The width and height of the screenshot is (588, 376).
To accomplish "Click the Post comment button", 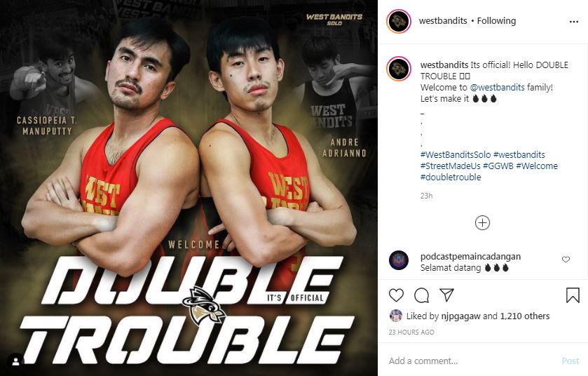I will click(570, 361).
